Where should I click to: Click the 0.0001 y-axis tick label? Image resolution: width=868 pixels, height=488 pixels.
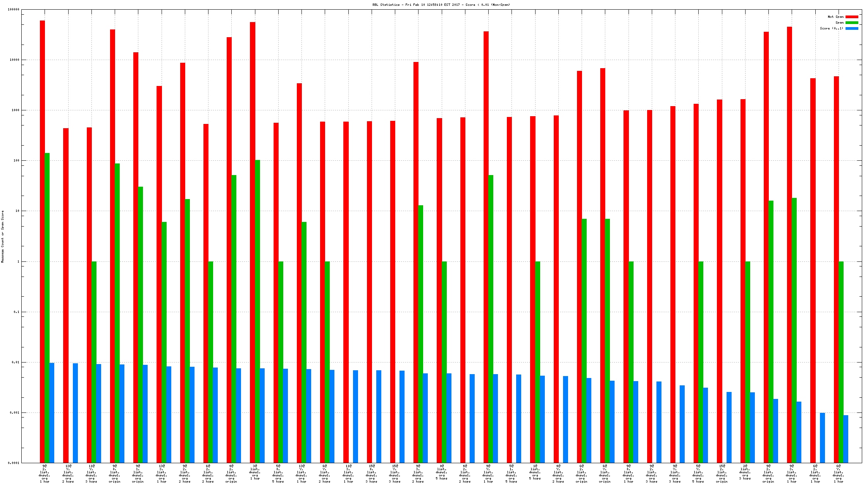(x=13, y=463)
